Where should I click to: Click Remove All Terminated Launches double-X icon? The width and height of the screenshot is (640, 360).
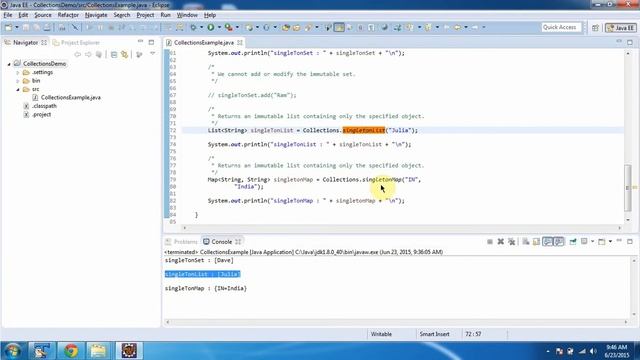[x=511, y=242]
